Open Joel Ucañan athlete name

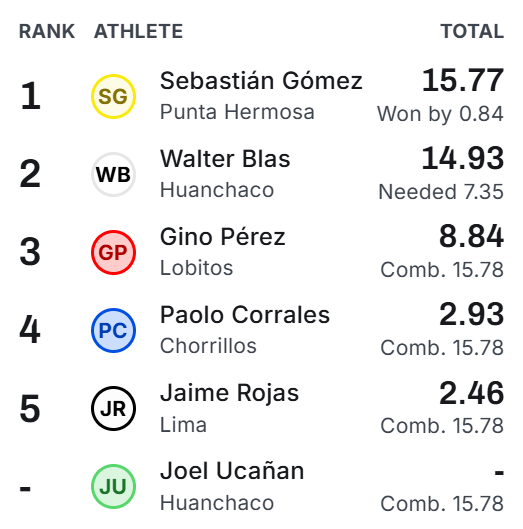[232, 470]
